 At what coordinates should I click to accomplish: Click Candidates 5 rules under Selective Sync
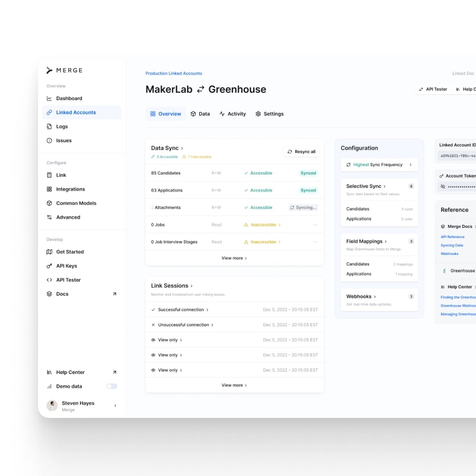click(x=379, y=209)
